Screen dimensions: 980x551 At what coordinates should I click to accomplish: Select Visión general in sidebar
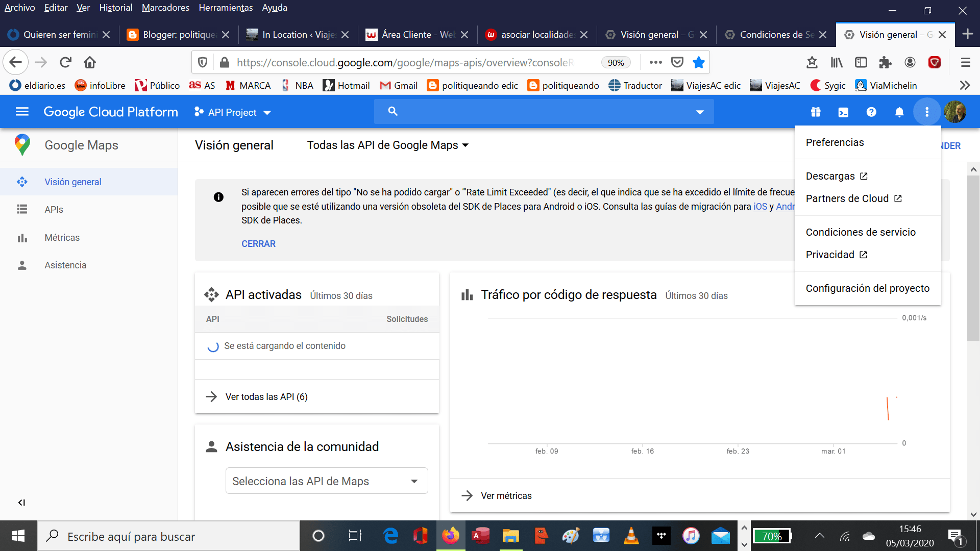89,182
